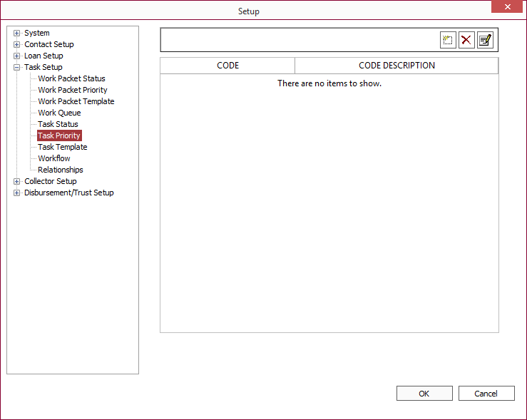Screen dimensions: 527x420
Task: Click the OK button
Action: coord(424,394)
